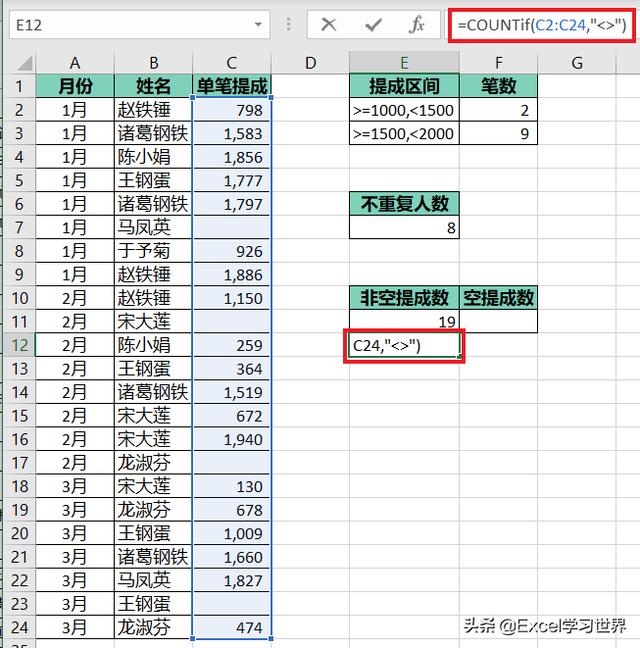Click the cell with value 1,856

[x=231, y=157]
